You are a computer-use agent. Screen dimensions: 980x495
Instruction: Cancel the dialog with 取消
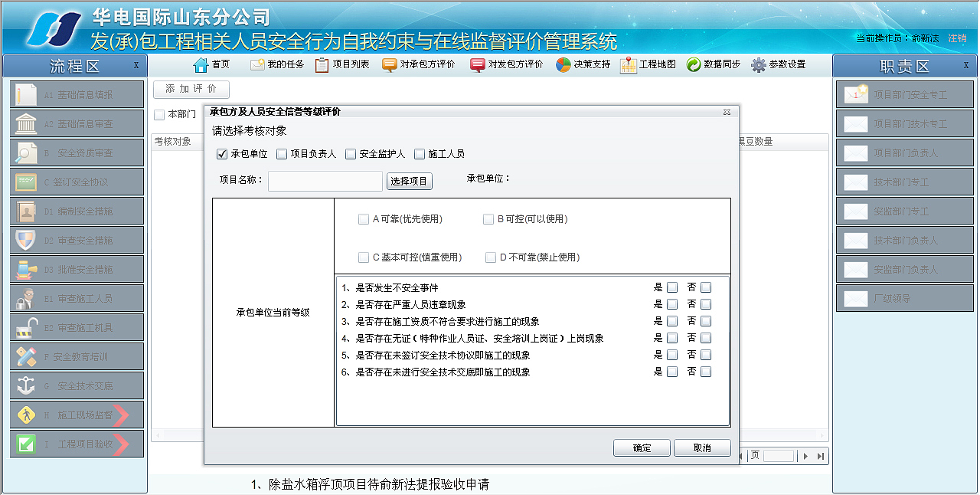tap(702, 448)
